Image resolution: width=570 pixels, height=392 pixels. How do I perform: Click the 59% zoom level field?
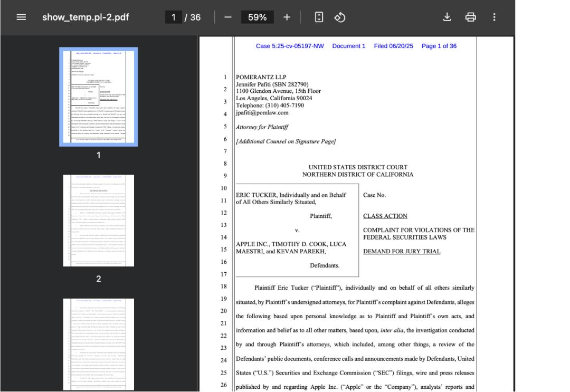(258, 17)
